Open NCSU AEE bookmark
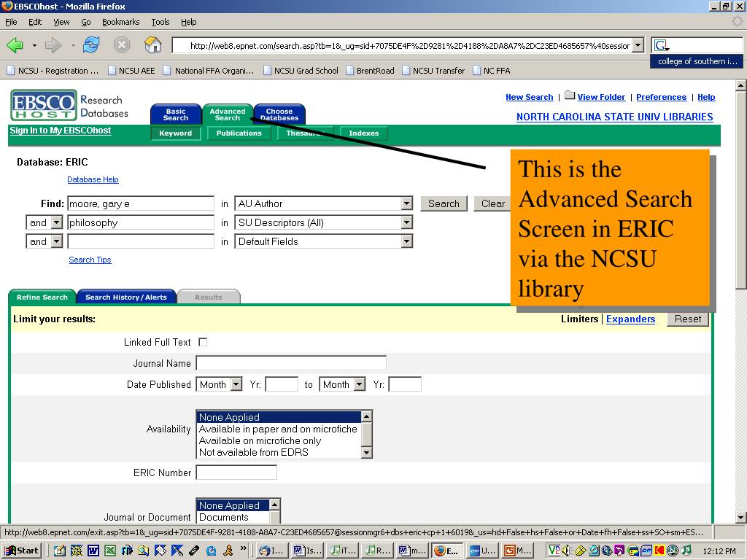The width and height of the screenshot is (747, 560). [x=131, y=71]
